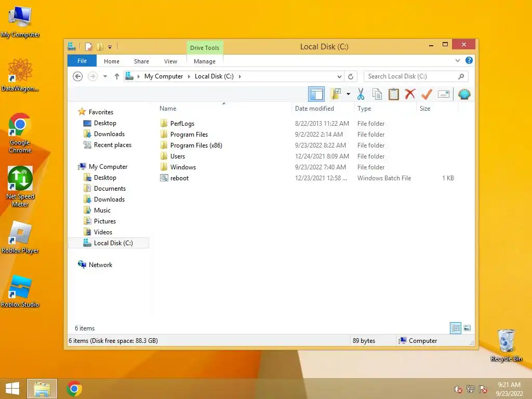Click the blue Help question mark icon
This screenshot has width=532, height=399.
tap(469, 60)
